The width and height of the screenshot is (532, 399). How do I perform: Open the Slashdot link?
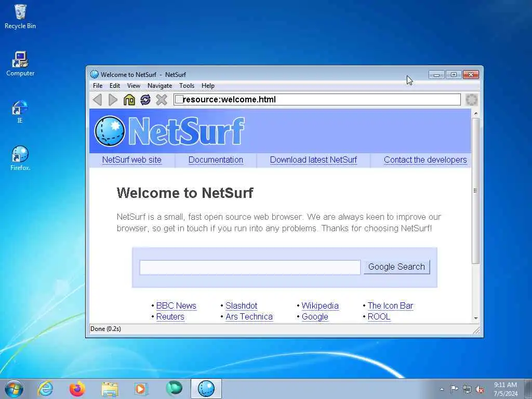pyautogui.click(x=241, y=305)
